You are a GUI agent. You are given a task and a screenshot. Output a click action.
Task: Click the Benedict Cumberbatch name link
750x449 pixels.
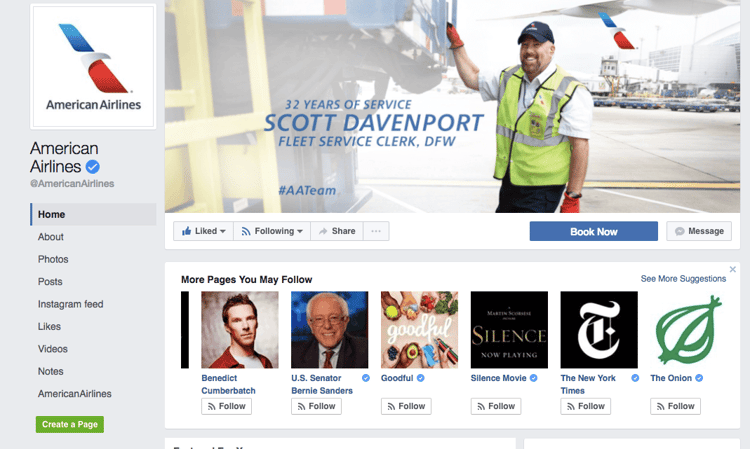point(228,384)
